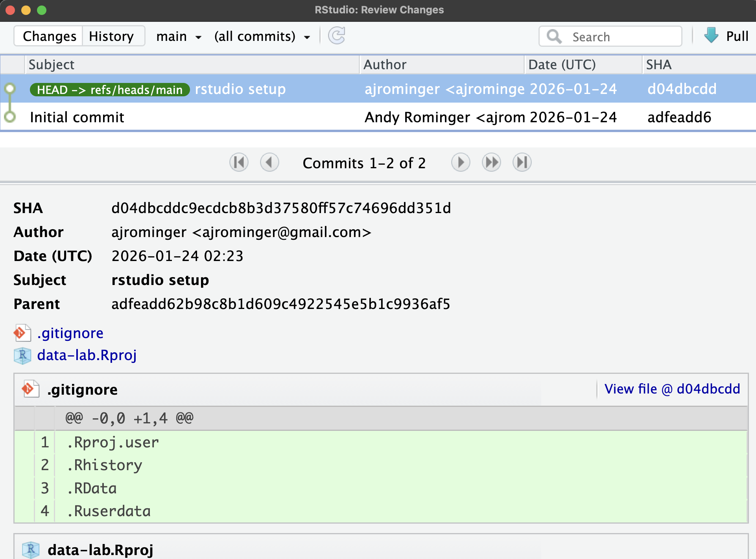Image resolution: width=756 pixels, height=559 pixels.
Task: Open the .gitignore file link
Action: point(70,333)
